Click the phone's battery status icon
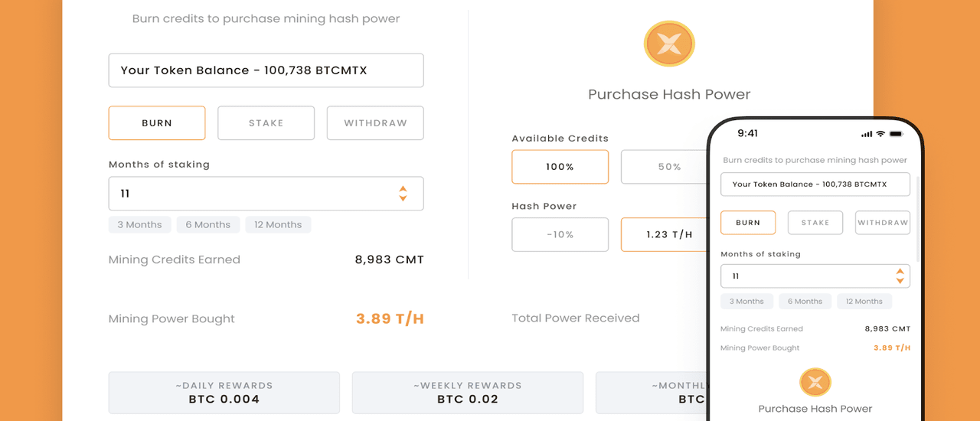Viewport: 980px width, 421px height. (894, 134)
